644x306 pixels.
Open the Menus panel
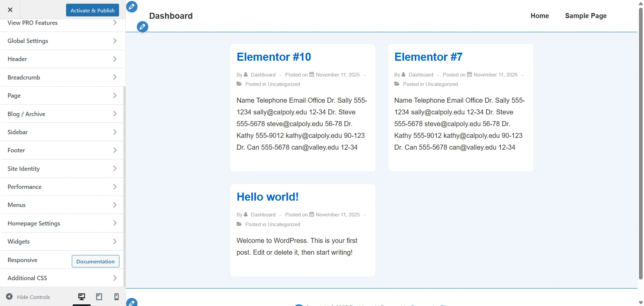pos(62,205)
